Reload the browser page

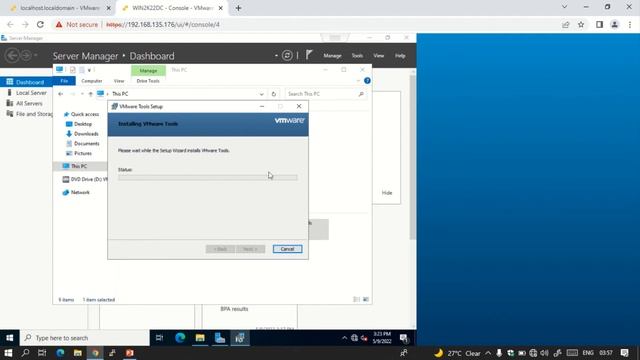40,24
